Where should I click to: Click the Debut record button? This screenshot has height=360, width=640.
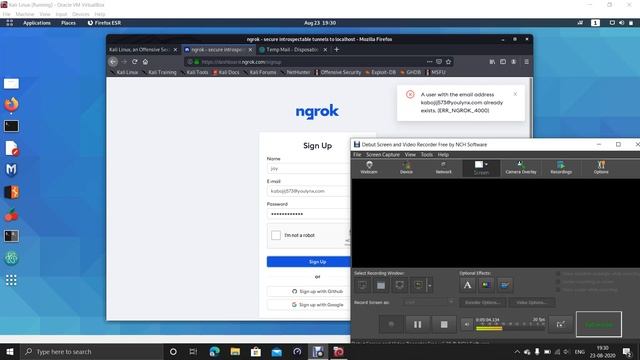391,324
